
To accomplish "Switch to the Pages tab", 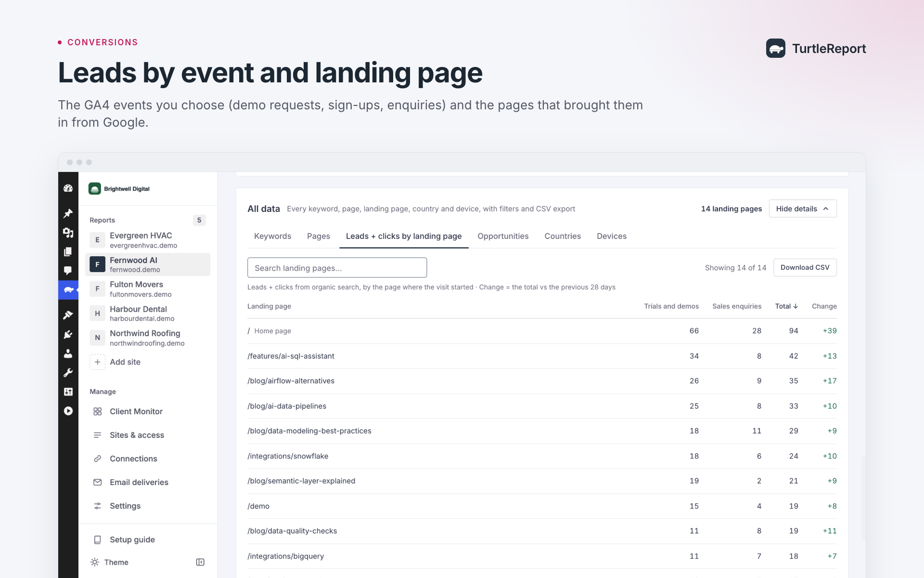I will coord(318,236).
